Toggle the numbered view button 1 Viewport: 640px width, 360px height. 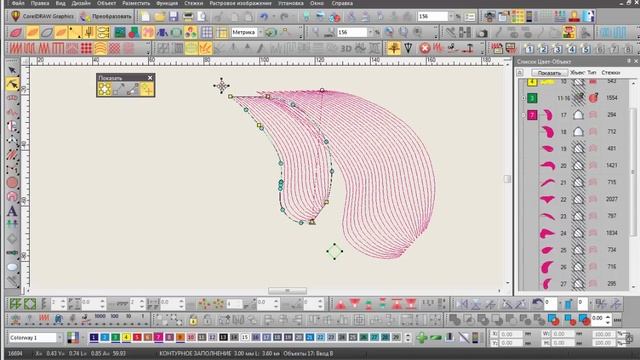click(x=529, y=49)
